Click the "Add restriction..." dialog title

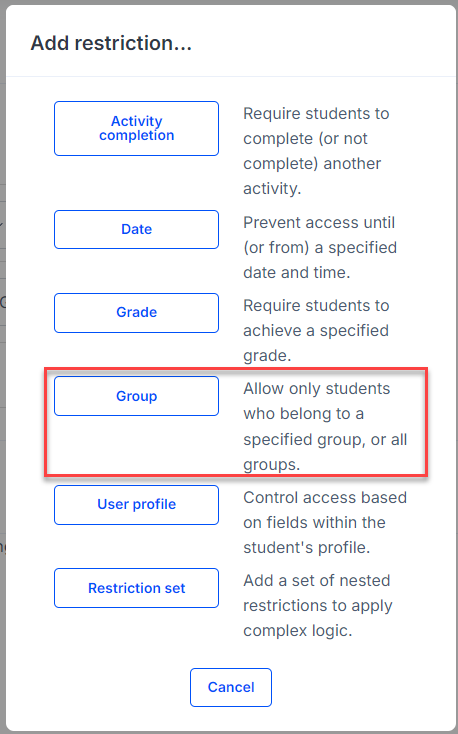[x=111, y=43]
